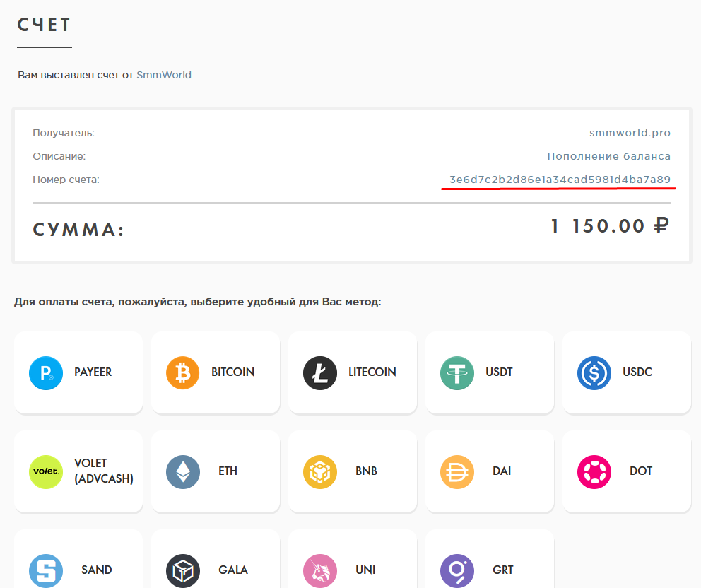Screen dimensions: 701x588
Task: Click the 1 150.00 ₽ amount
Action: coord(609,226)
